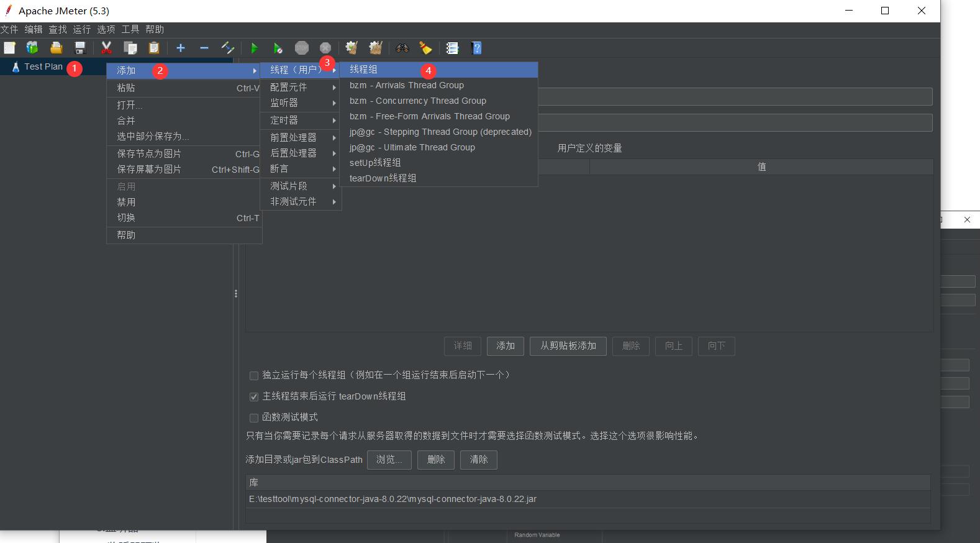
Task: Open the 选项 menu
Action: tap(106, 29)
